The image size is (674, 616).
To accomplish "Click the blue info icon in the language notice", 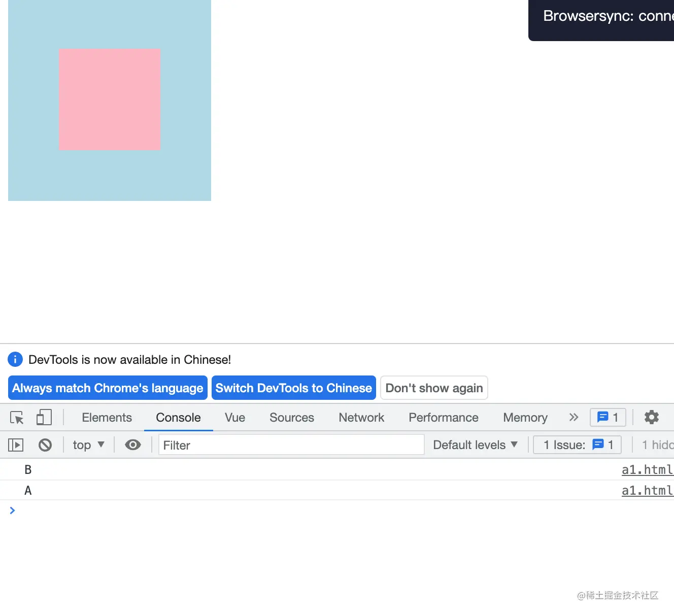I will [15, 359].
